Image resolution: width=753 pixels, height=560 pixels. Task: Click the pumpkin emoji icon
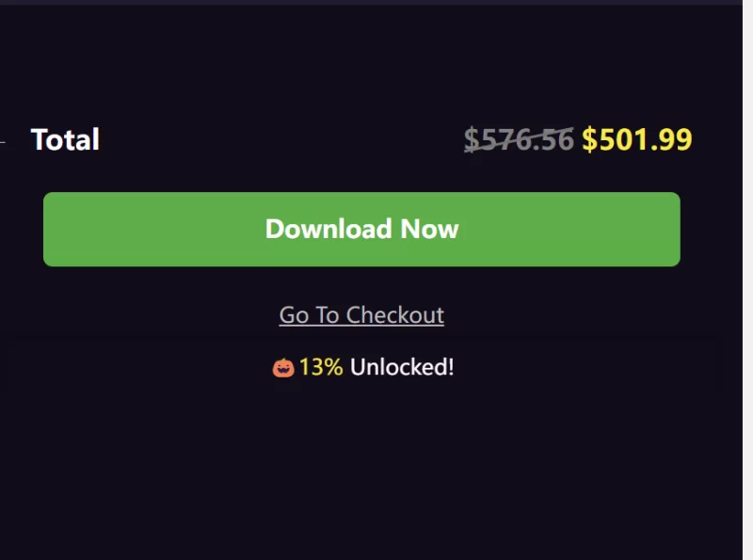pos(283,368)
